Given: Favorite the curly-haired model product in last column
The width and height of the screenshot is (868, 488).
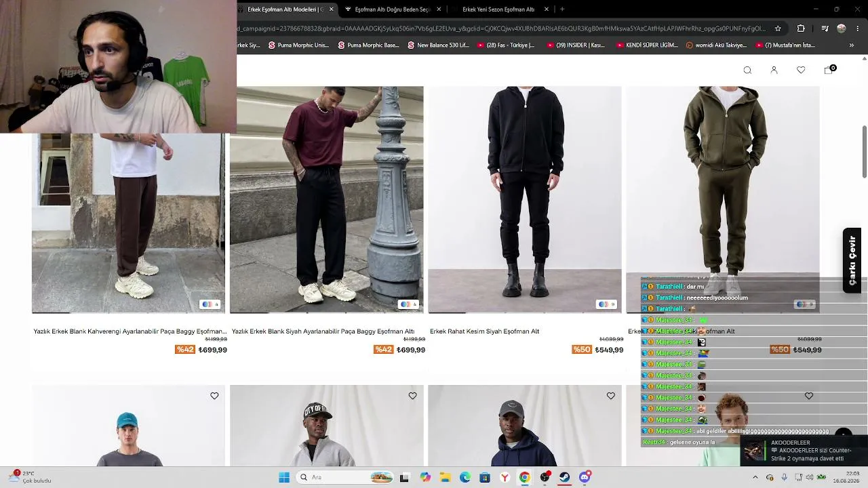Looking at the screenshot, I should (x=809, y=396).
